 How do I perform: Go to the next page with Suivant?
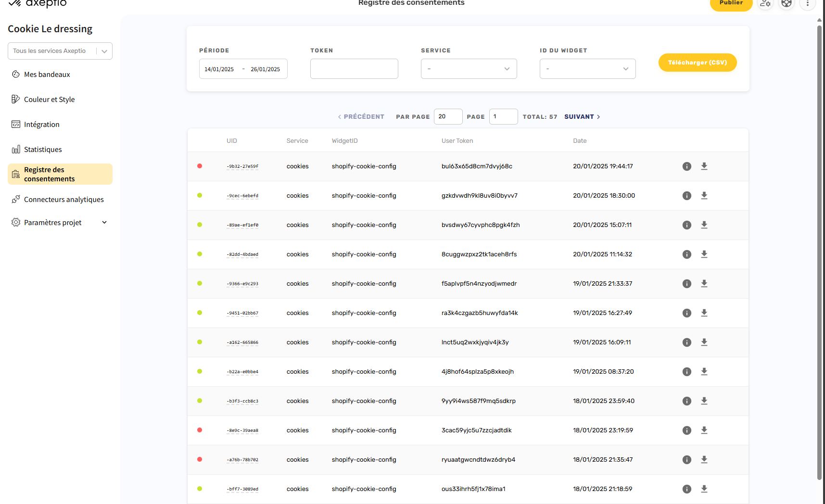(x=582, y=117)
